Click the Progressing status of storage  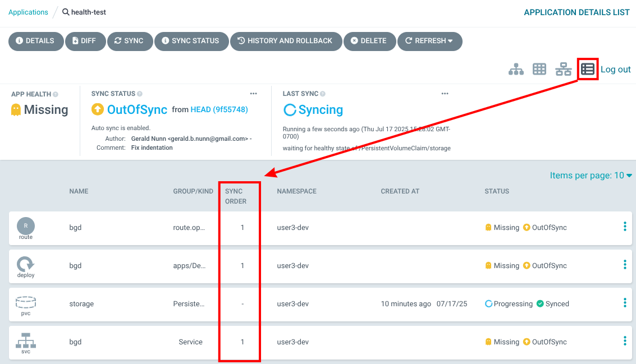[x=509, y=304]
